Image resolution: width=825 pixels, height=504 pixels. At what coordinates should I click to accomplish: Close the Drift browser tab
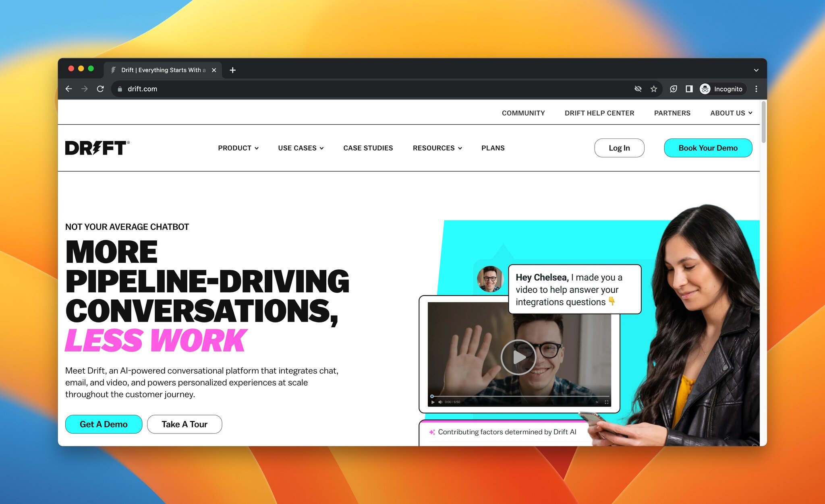click(x=214, y=70)
